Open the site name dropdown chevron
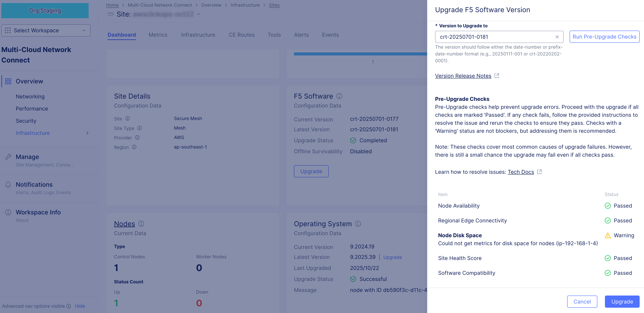644x313 pixels. (x=198, y=14)
